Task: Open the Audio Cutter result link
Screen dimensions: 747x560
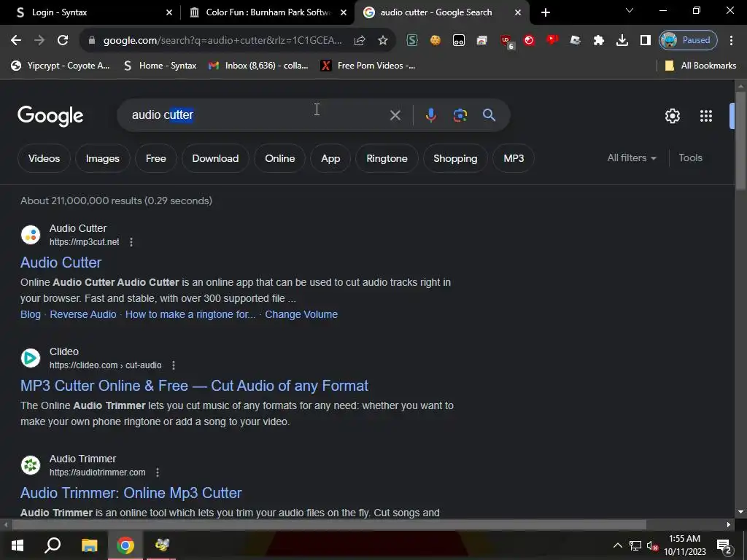Action: tap(61, 262)
